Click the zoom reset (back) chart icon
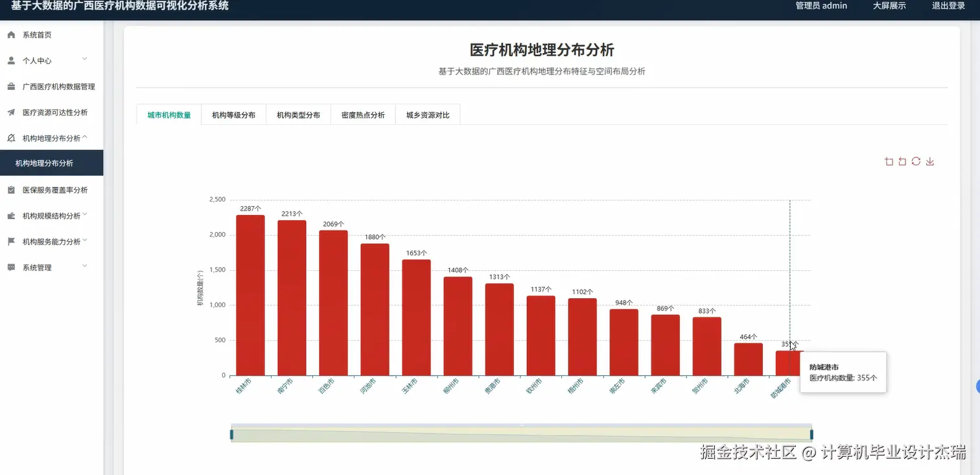 point(902,161)
